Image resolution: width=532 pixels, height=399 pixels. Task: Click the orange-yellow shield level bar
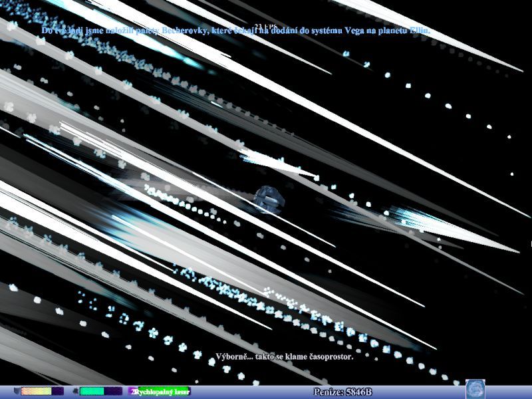click(42, 391)
